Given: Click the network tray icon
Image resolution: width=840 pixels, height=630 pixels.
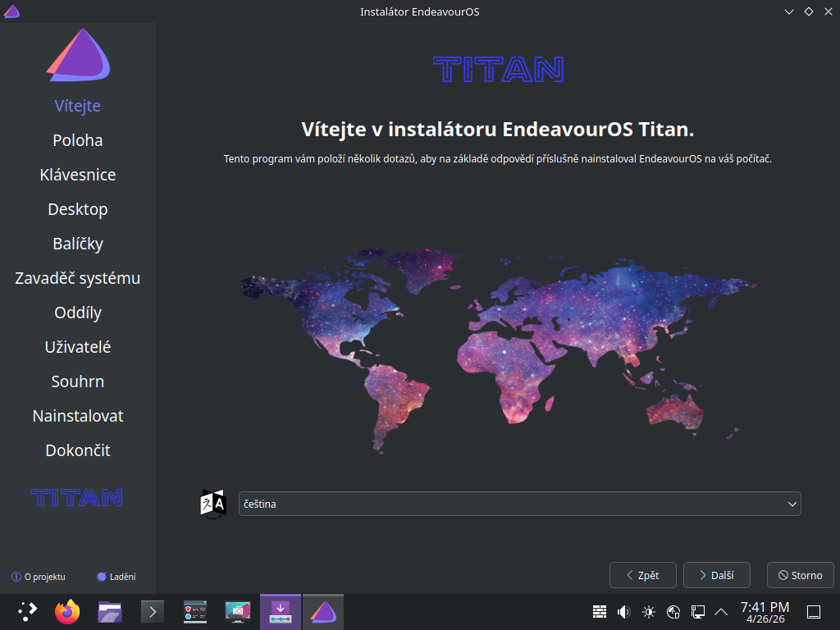Looking at the screenshot, I should click(x=698, y=612).
